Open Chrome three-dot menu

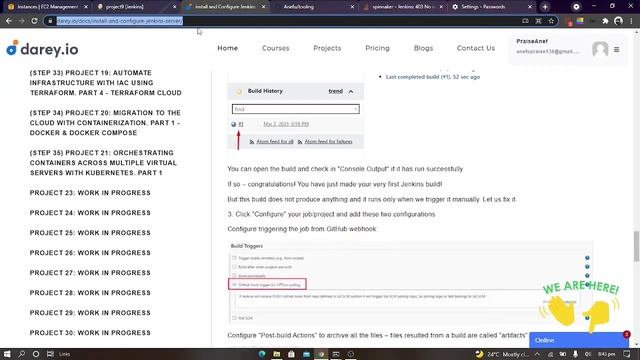[x=632, y=21]
